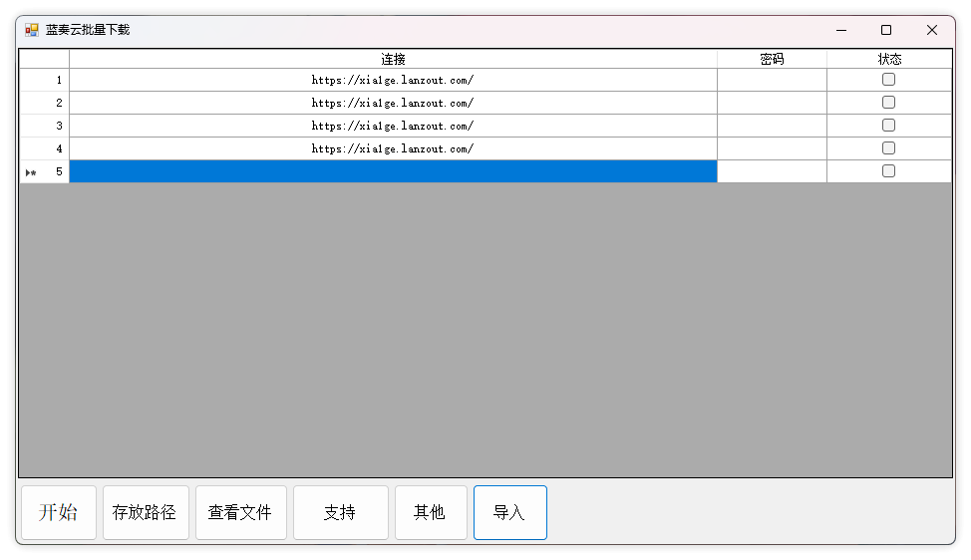971x560 pixels.
Task: Select the link cell in row 2
Action: [393, 103]
